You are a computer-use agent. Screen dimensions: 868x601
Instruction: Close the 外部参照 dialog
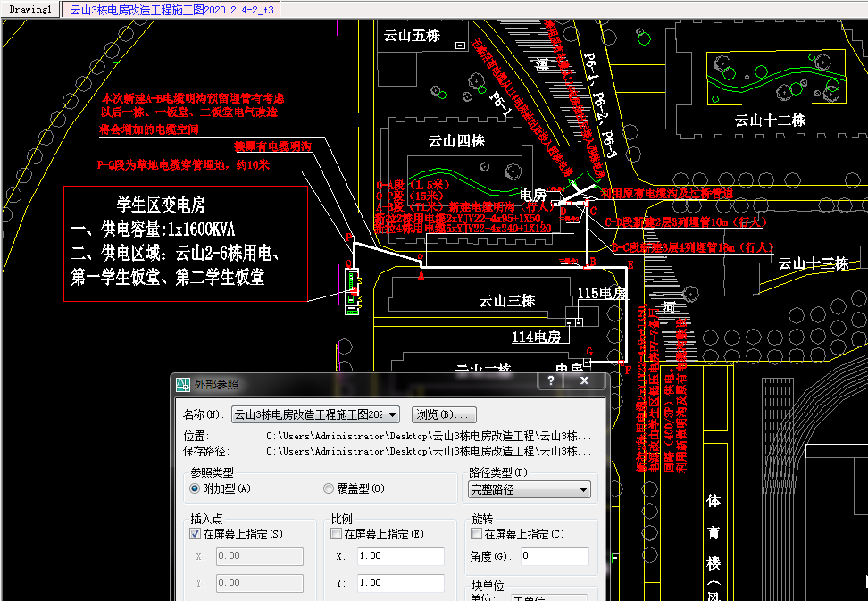[585, 381]
